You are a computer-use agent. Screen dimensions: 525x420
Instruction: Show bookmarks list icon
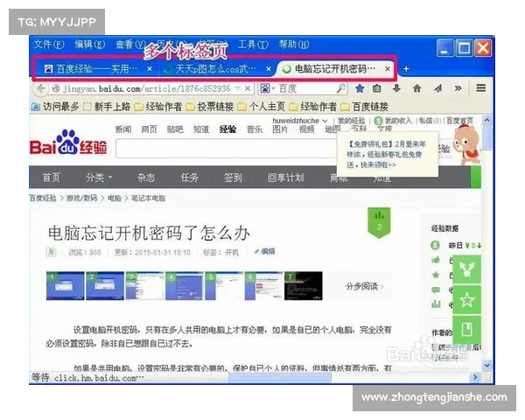coord(377,88)
